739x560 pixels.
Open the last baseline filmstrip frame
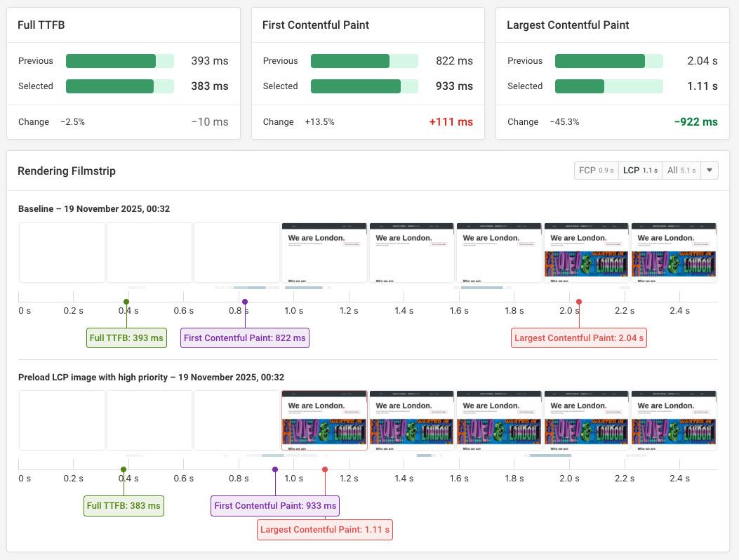click(674, 253)
